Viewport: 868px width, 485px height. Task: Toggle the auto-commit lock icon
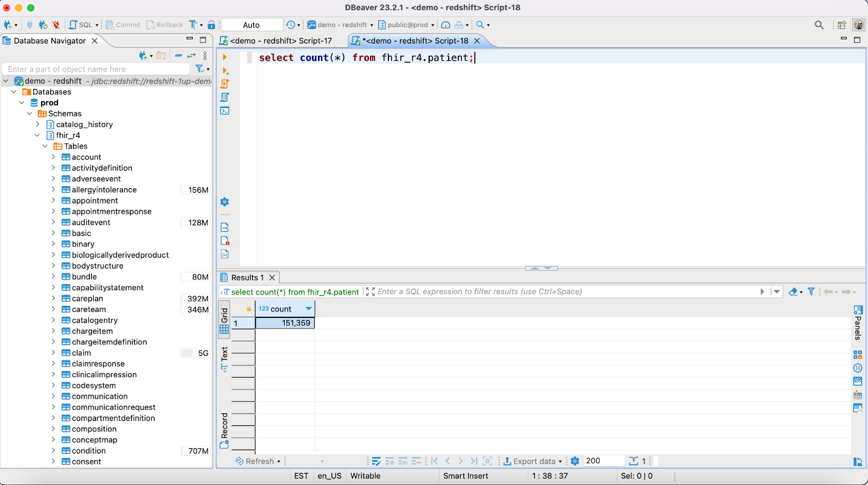[212, 25]
